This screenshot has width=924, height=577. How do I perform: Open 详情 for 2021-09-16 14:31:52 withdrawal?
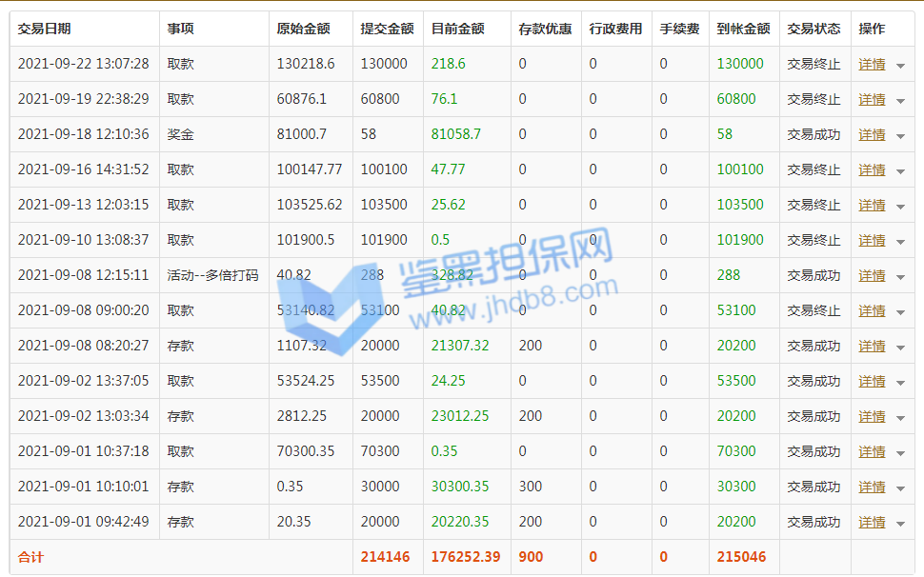pos(871,169)
